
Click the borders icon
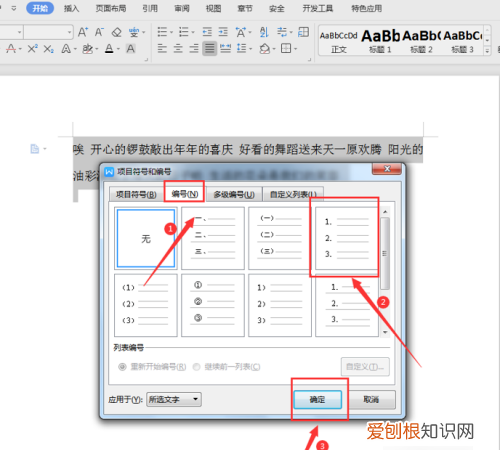pyautogui.click(x=286, y=49)
